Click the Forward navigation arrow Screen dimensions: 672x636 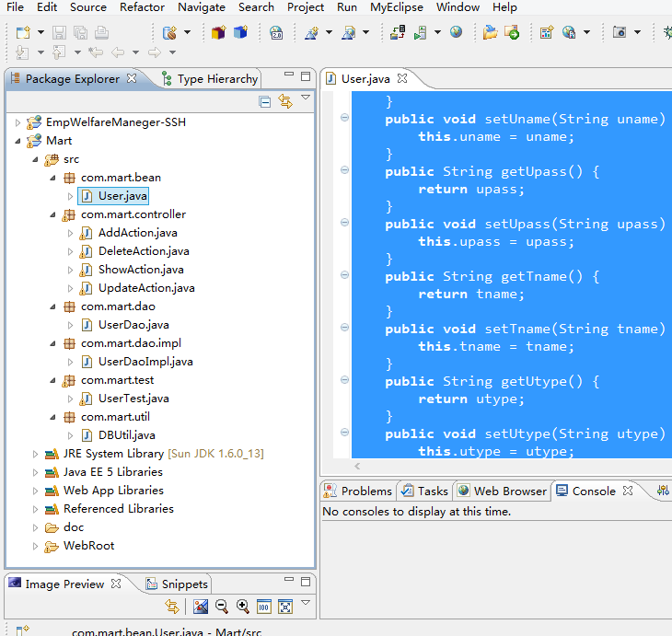[155, 52]
